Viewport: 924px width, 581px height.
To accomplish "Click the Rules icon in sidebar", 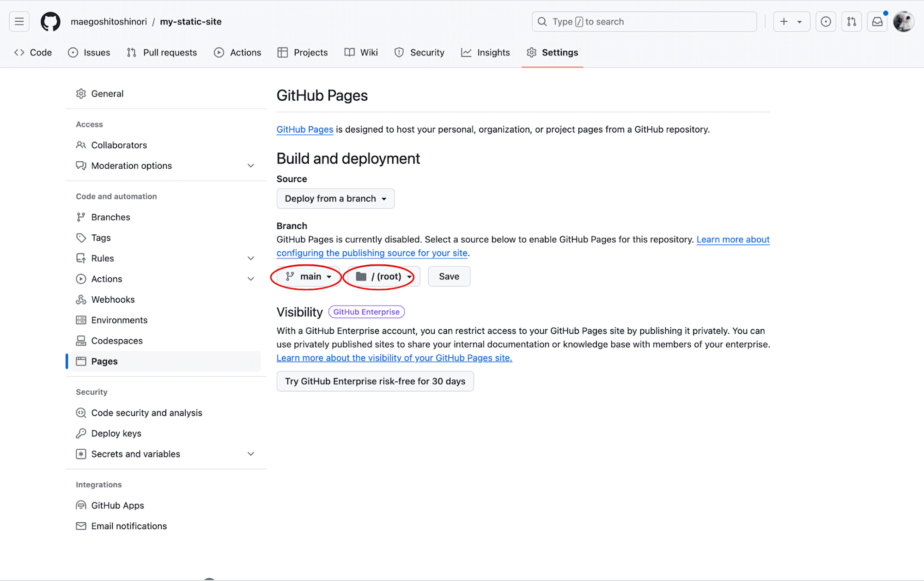I will [x=81, y=258].
